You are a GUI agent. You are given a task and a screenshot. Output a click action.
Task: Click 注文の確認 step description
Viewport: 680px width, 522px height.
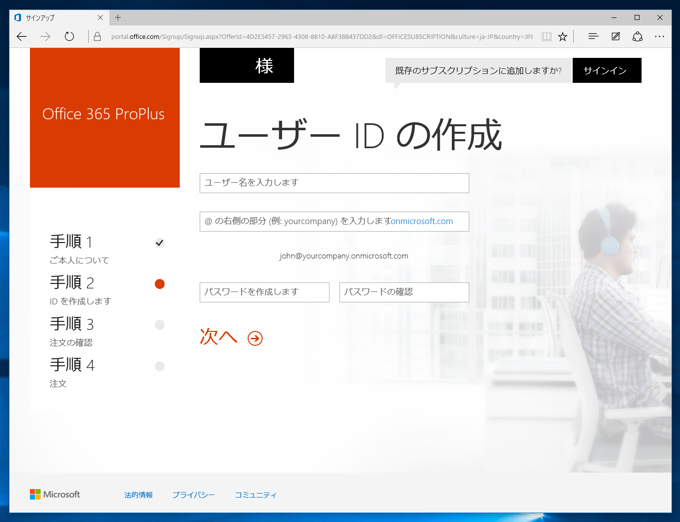click(x=71, y=343)
